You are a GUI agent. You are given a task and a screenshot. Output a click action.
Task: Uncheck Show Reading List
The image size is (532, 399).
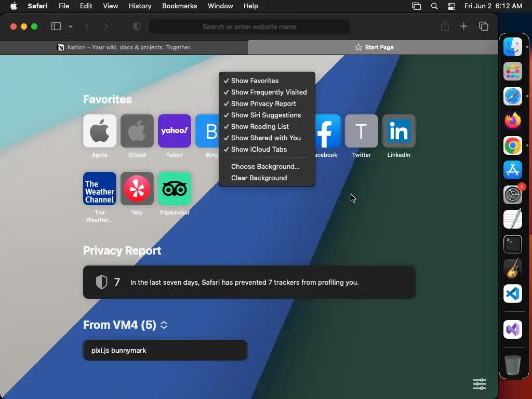coord(267,127)
